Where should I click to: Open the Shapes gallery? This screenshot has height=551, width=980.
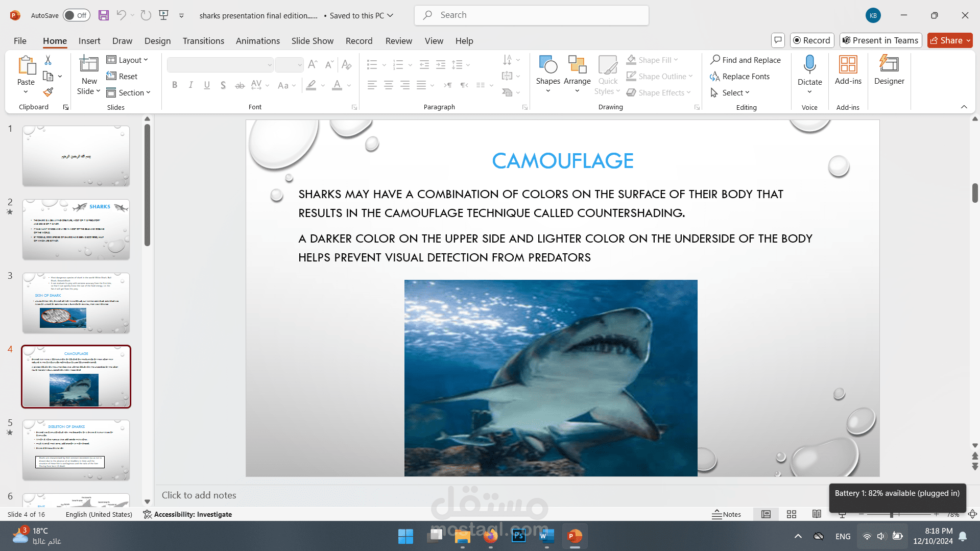[548, 74]
